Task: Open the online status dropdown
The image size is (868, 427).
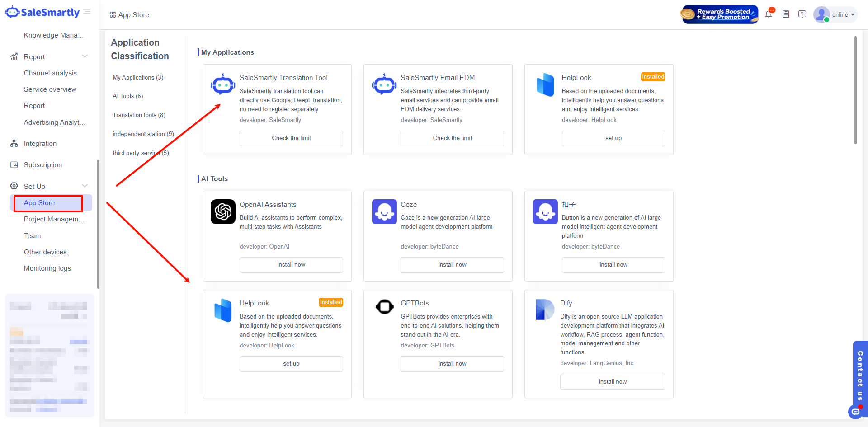Action: click(x=844, y=14)
